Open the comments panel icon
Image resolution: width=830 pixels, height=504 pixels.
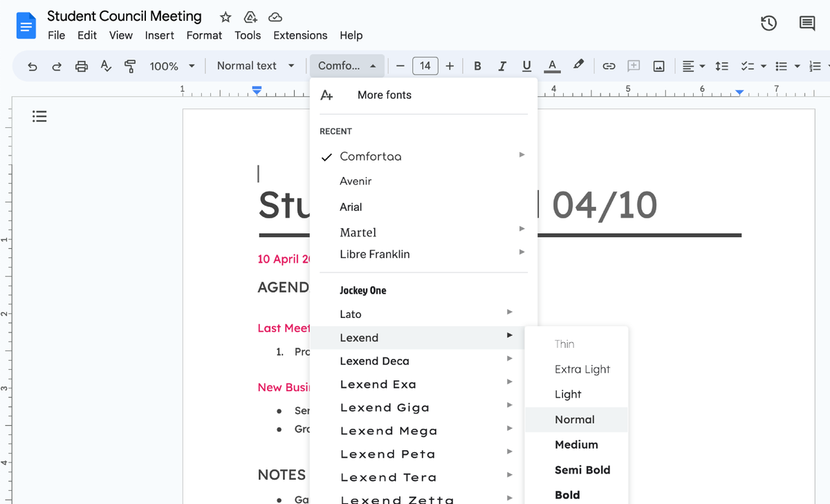tap(807, 24)
